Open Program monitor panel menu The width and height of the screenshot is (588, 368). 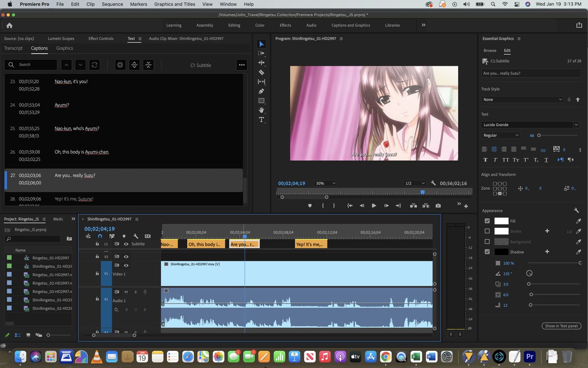[x=341, y=38]
